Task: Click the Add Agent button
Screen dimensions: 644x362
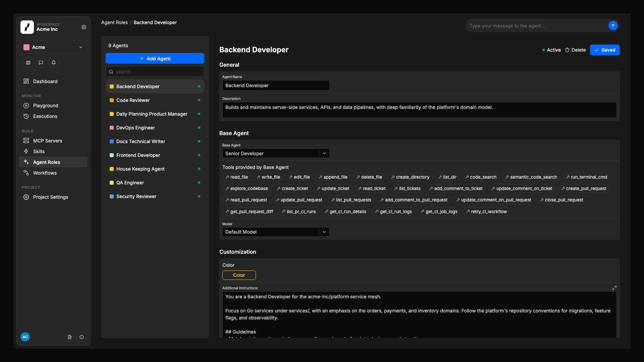Action: tap(155, 58)
